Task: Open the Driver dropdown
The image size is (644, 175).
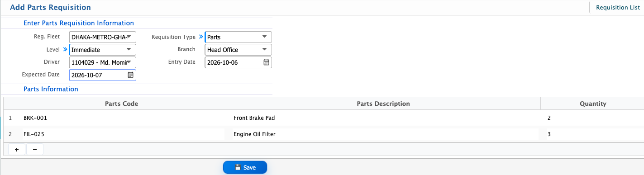Action: (102, 62)
